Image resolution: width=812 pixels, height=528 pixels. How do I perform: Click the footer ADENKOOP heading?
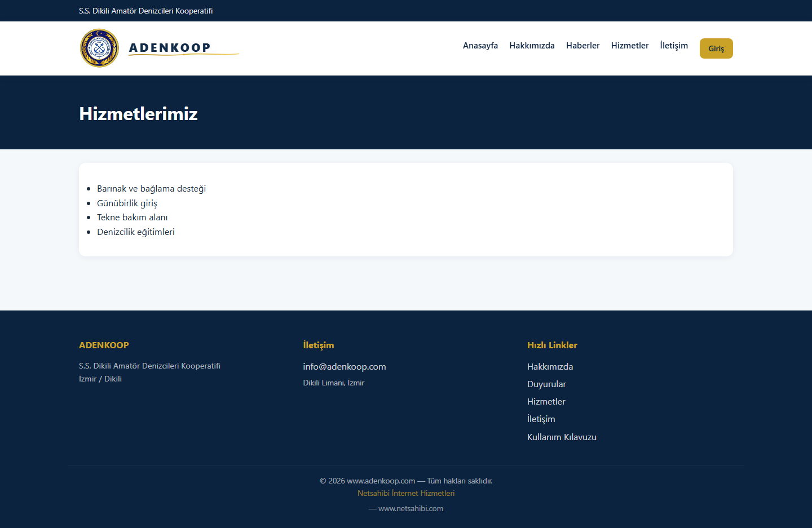click(104, 345)
